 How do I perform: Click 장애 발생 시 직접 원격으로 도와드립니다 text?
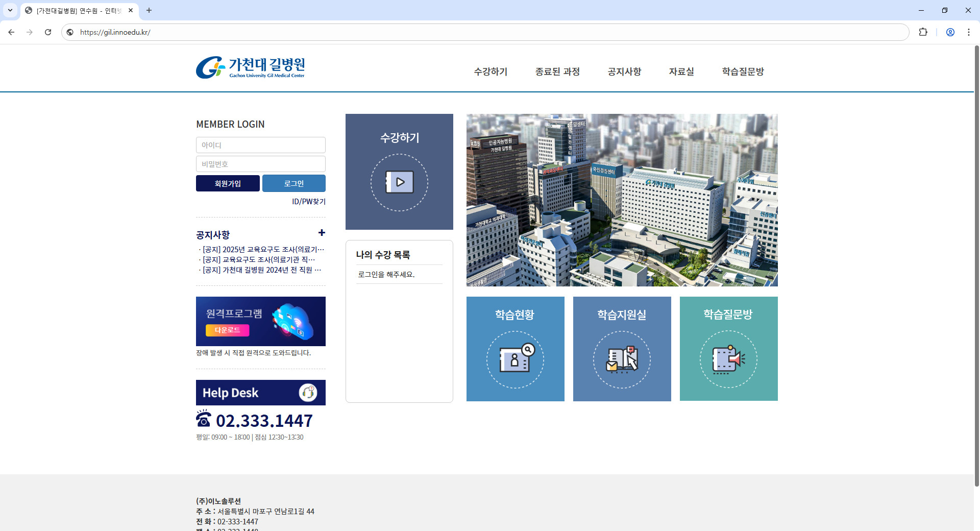(x=254, y=353)
